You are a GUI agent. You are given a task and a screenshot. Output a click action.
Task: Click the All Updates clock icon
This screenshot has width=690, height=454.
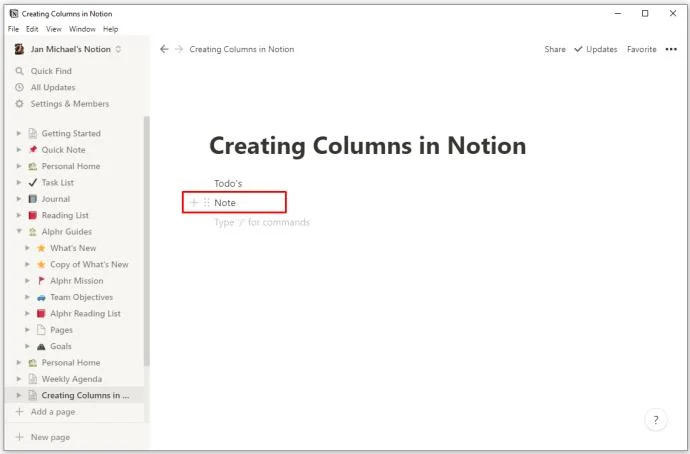[19, 87]
